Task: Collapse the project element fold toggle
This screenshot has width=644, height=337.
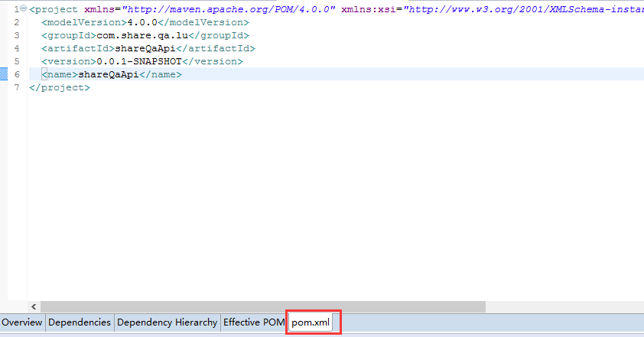Action: [x=24, y=8]
